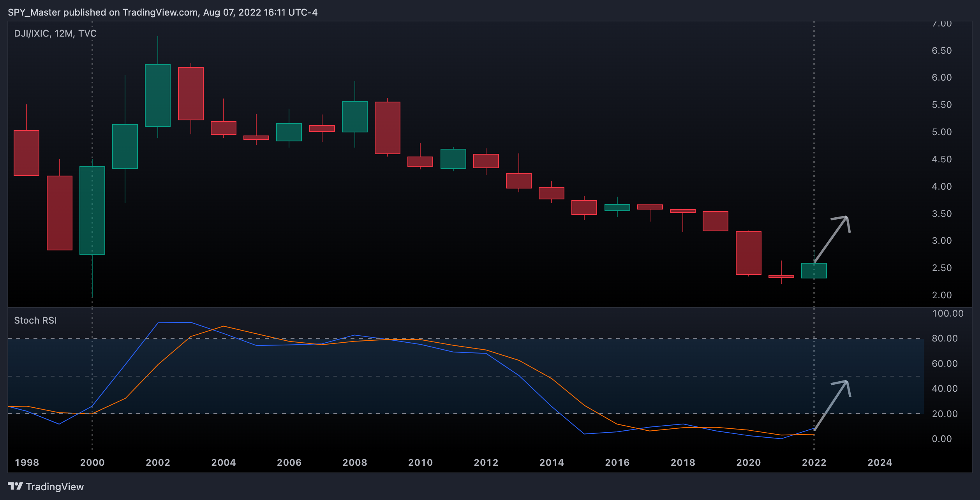Image resolution: width=980 pixels, height=500 pixels.
Task: Click the 4.50 price axis label
Action: tap(942, 159)
